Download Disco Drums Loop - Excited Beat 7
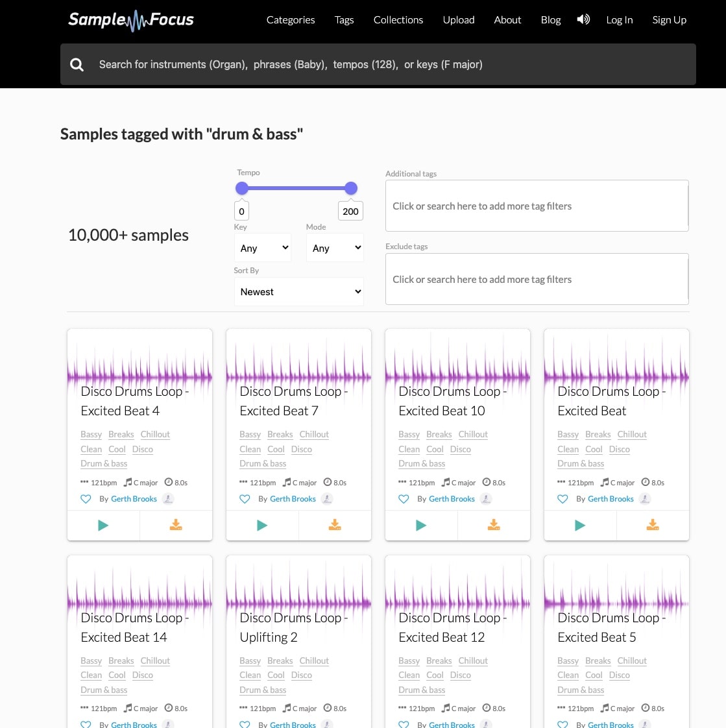This screenshot has width=726, height=728. 335,526
